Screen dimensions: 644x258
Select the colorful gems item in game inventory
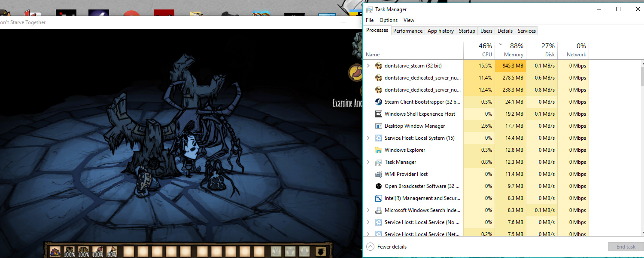[x=55, y=251]
